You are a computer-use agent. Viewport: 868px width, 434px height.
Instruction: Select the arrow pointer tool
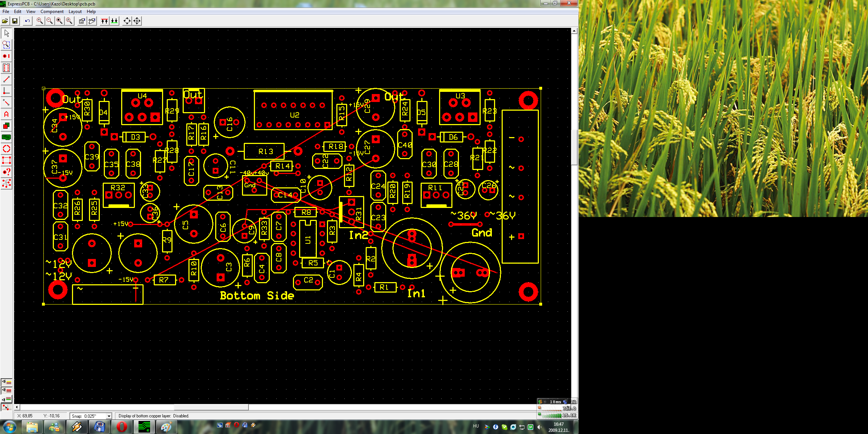point(7,33)
